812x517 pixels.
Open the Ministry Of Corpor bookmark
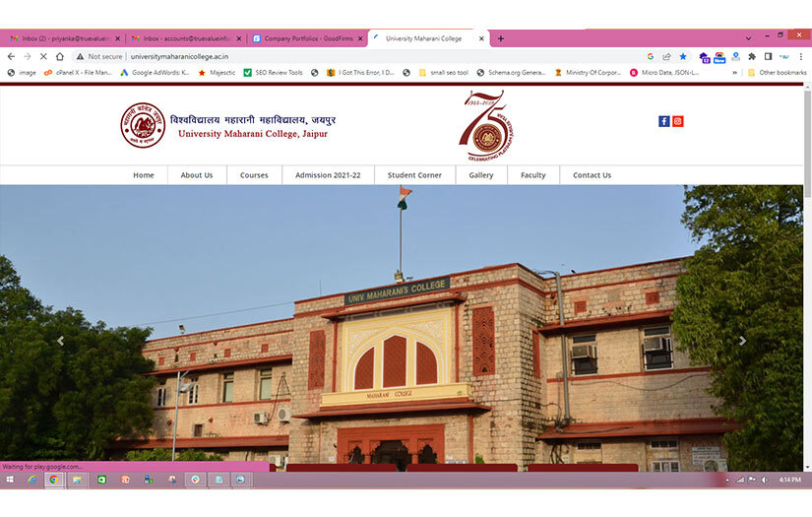pyautogui.click(x=588, y=73)
